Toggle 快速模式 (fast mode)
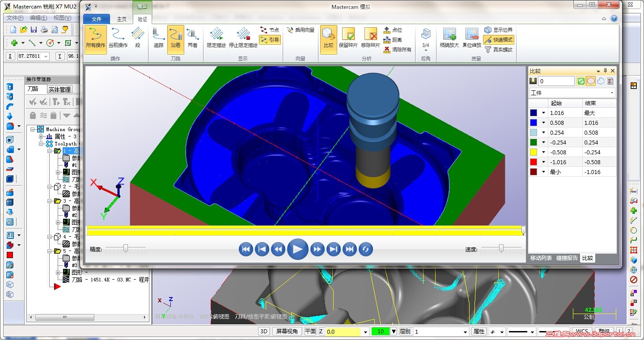644x340 pixels. click(498, 40)
